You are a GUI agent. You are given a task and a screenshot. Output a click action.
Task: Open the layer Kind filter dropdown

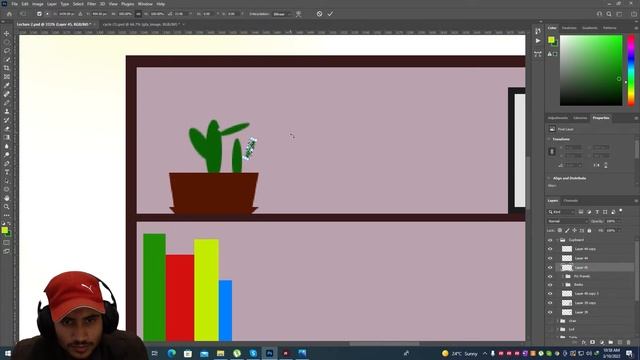pyautogui.click(x=562, y=212)
